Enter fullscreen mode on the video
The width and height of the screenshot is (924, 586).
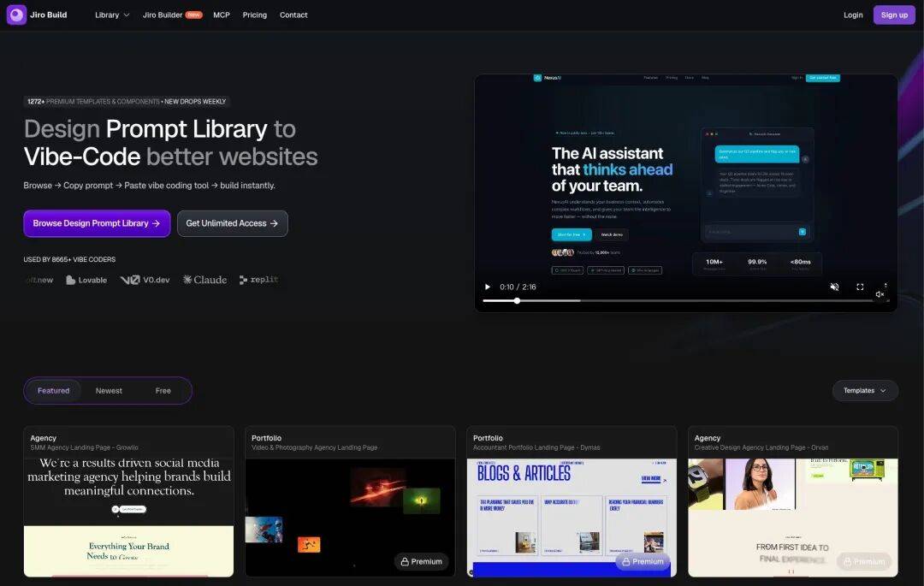point(860,287)
